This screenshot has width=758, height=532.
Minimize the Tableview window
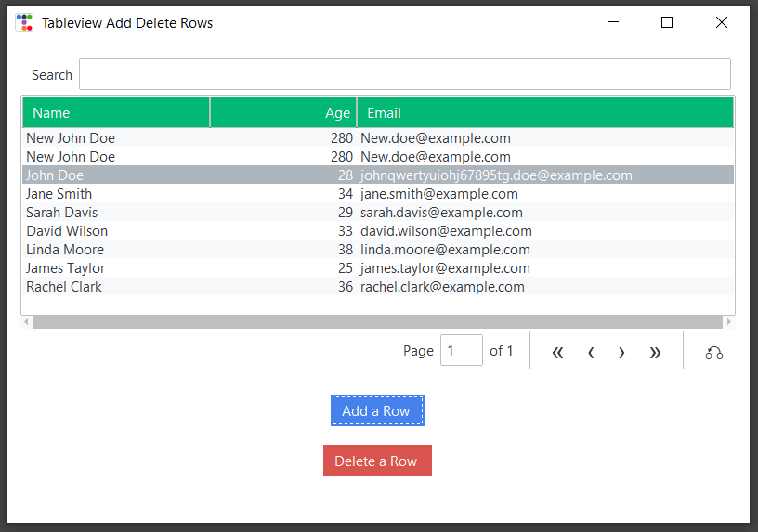613,22
